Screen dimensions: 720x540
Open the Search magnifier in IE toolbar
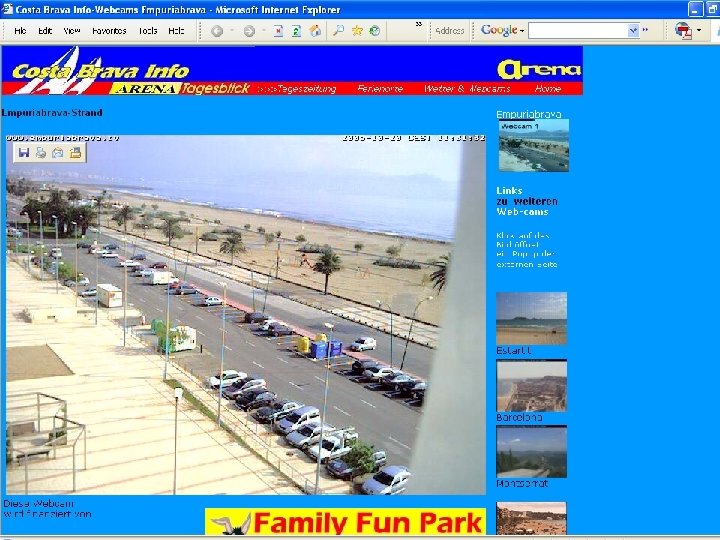338,31
